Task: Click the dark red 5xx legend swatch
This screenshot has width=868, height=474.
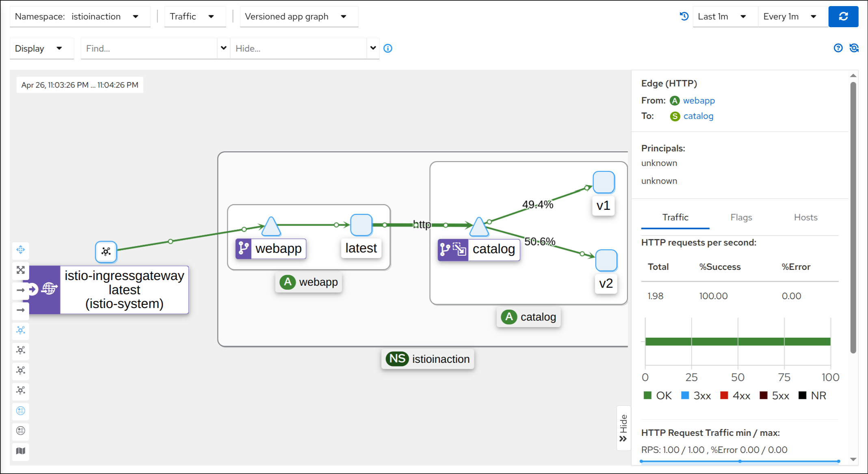Action: coord(764,395)
